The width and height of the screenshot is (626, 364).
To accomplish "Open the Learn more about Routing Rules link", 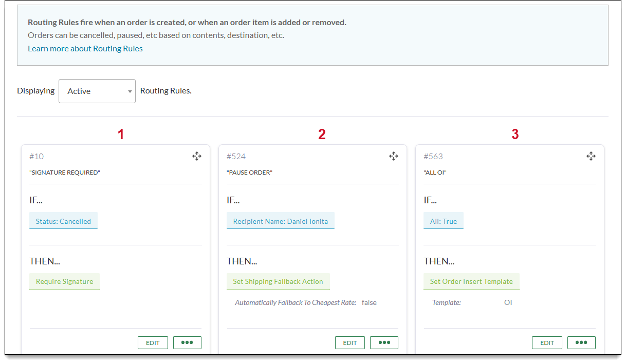I will [x=85, y=49].
